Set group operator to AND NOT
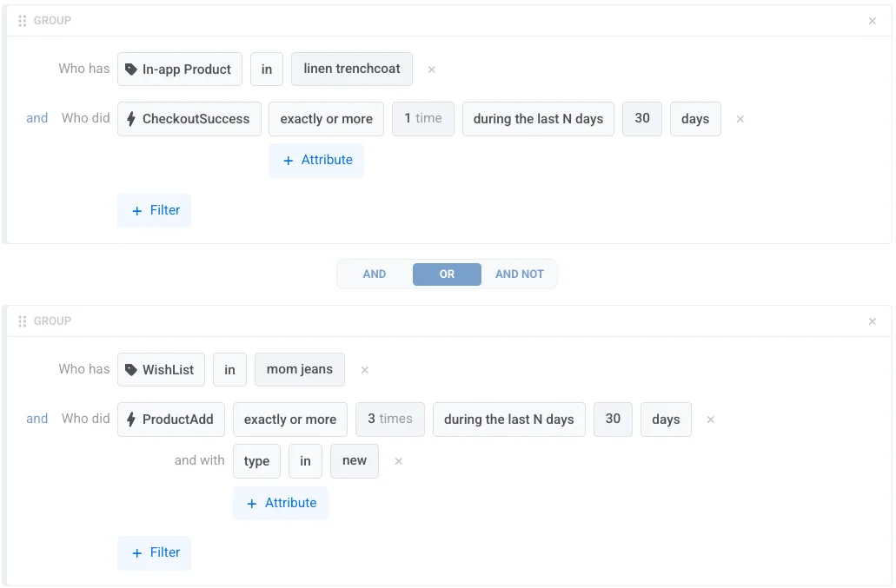The width and height of the screenshot is (896, 588). pos(519,274)
